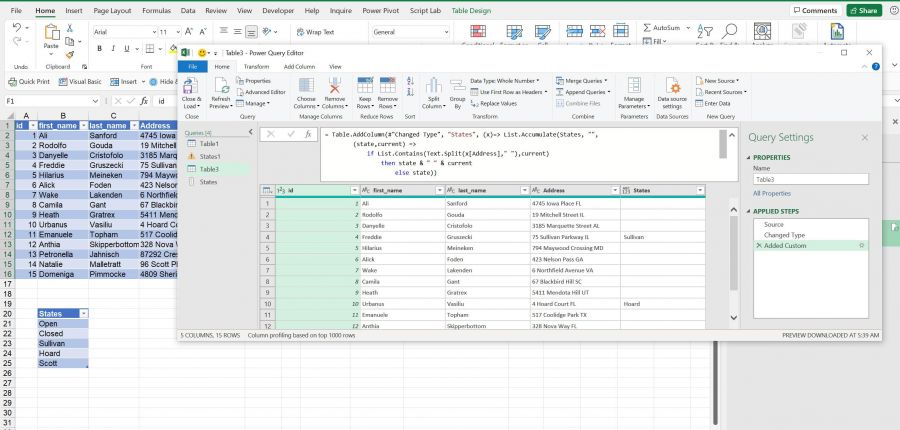Click Quick Print in Excel toolbar
Image resolution: width=900 pixels, height=430 pixels.
point(29,82)
